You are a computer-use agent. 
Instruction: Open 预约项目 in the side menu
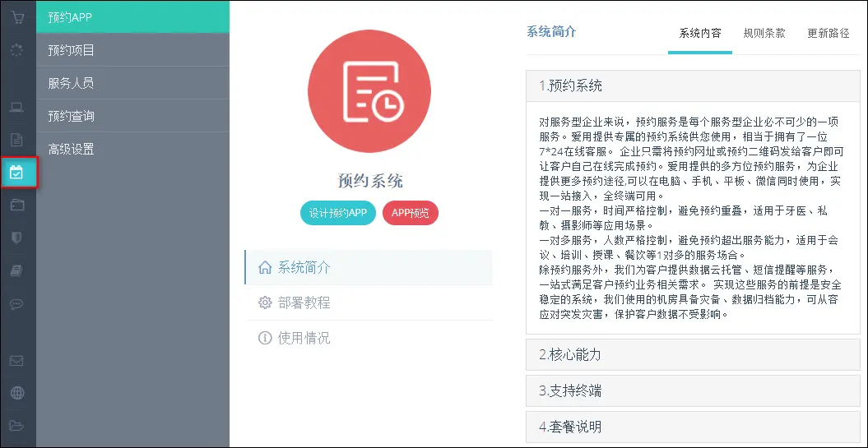[x=72, y=50]
